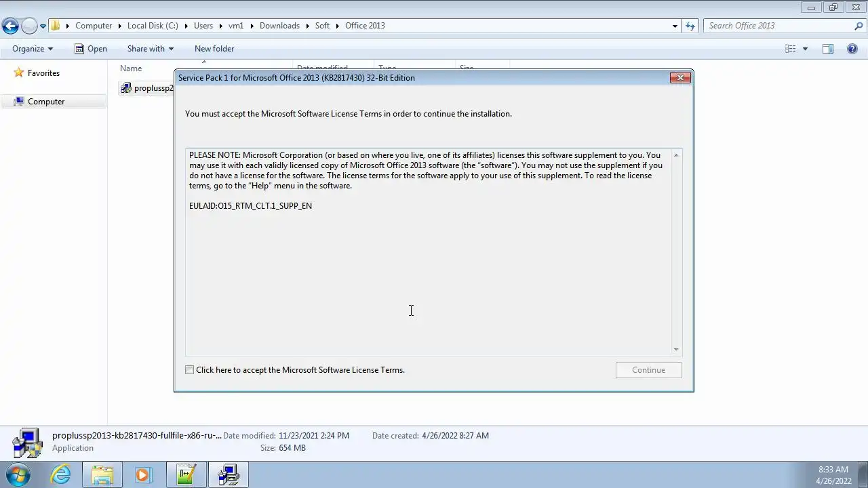The width and height of the screenshot is (868, 488).
Task: Accept the Microsoft Software License Terms checkbox
Action: [190, 370]
